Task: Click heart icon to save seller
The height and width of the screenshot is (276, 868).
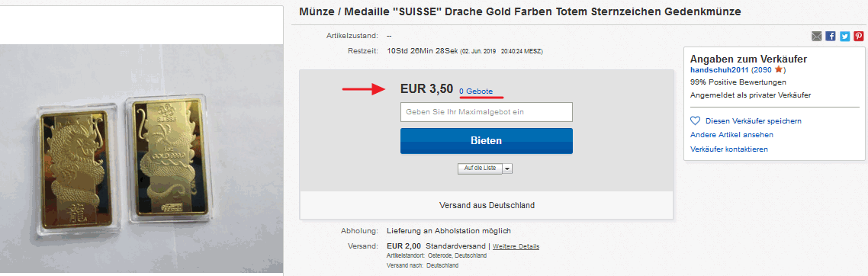Action: (696, 120)
